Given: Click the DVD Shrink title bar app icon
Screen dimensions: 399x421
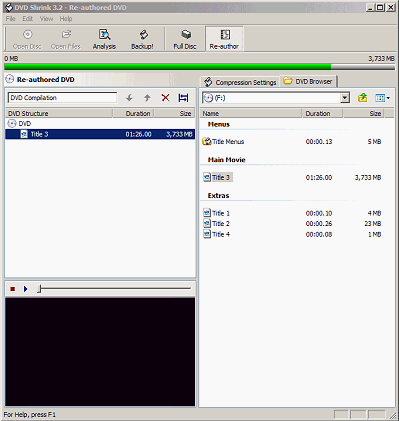Looking at the screenshot, I should pyautogui.click(x=9, y=7).
